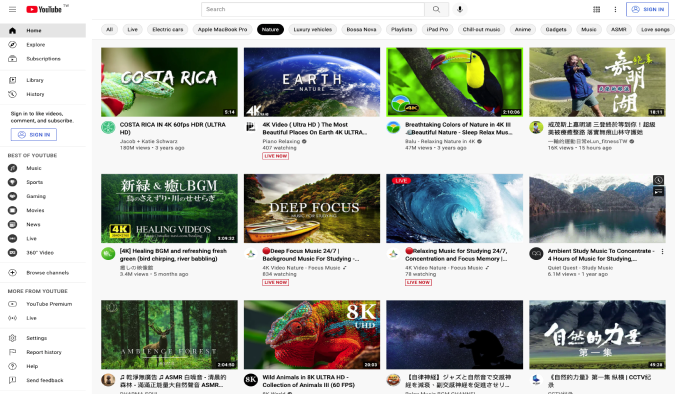Viewport: 675px width, 394px height.
Task: Open more options for Ambient Study Music video
Action: (x=662, y=251)
